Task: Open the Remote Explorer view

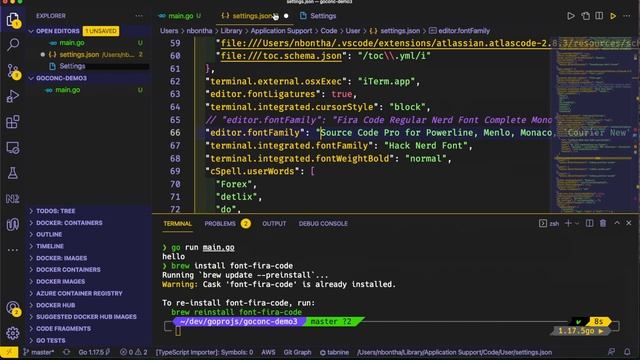Action: [x=13, y=148]
